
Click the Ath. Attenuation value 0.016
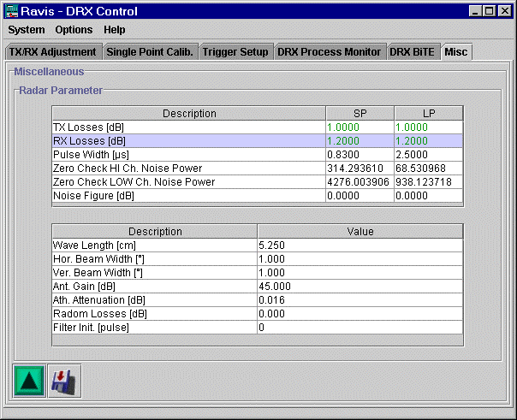coord(360,299)
